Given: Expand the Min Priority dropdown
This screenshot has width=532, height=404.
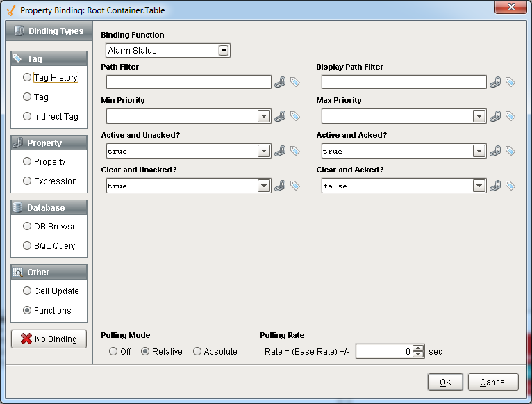Looking at the screenshot, I should 264,116.
